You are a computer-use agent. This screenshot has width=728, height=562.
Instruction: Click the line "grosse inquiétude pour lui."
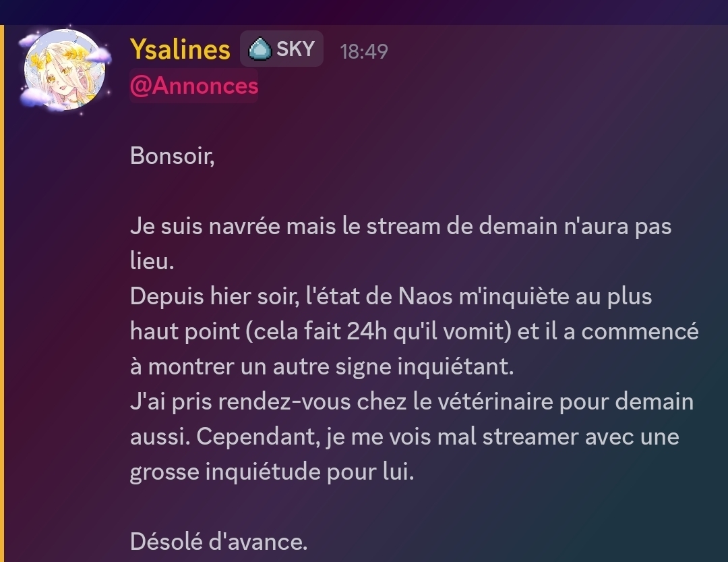(271, 472)
